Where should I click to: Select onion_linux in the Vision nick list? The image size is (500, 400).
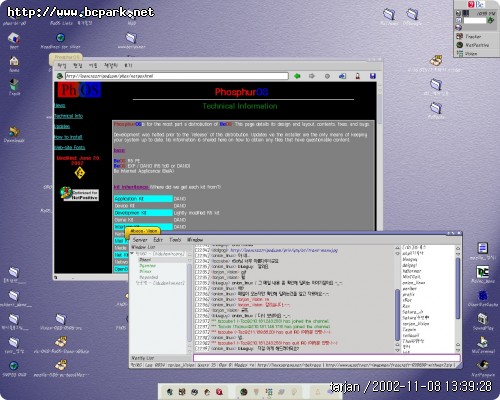click(x=413, y=283)
